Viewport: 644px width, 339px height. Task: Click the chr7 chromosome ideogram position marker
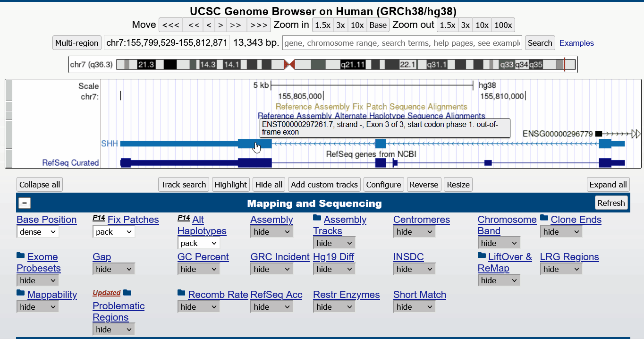coord(564,64)
